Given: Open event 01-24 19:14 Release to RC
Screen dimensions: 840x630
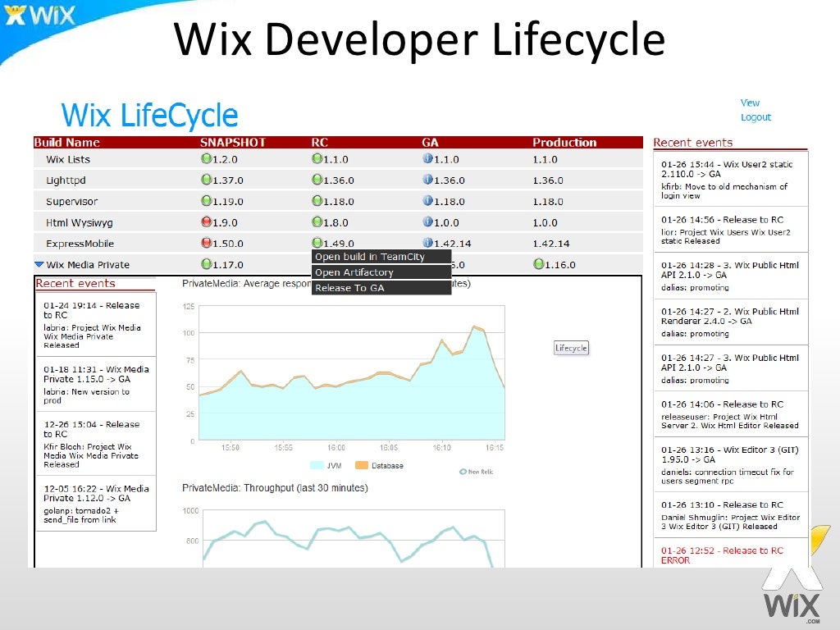Looking at the screenshot, I should pyautogui.click(x=96, y=325).
